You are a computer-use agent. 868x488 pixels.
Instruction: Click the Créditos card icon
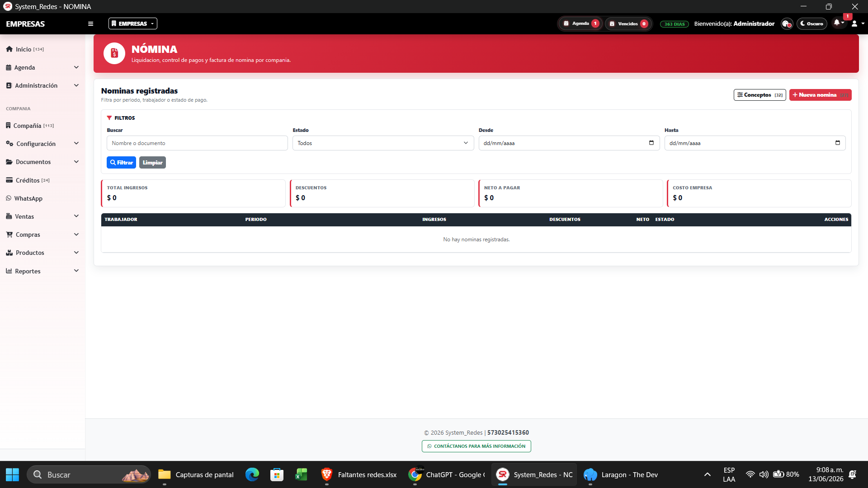(x=9, y=180)
